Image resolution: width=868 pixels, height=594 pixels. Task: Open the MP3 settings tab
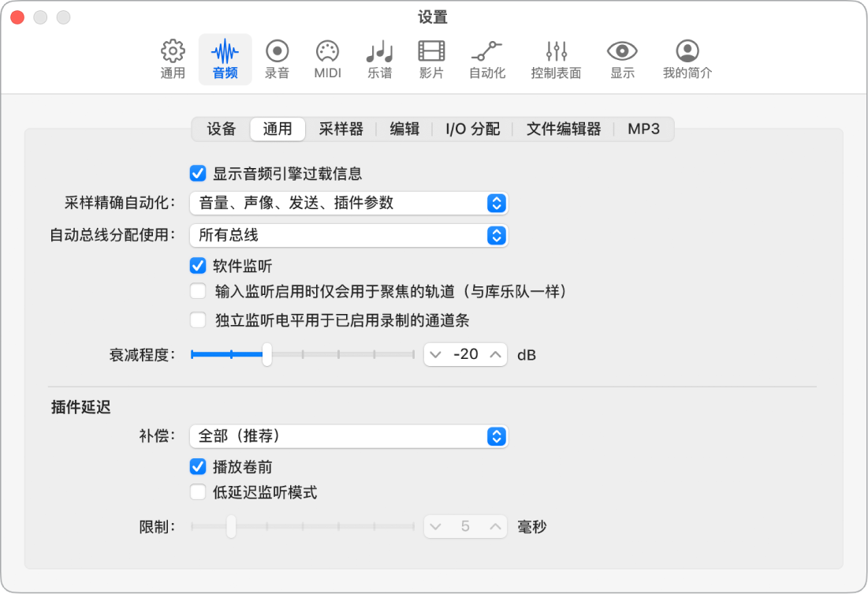coord(643,129)
